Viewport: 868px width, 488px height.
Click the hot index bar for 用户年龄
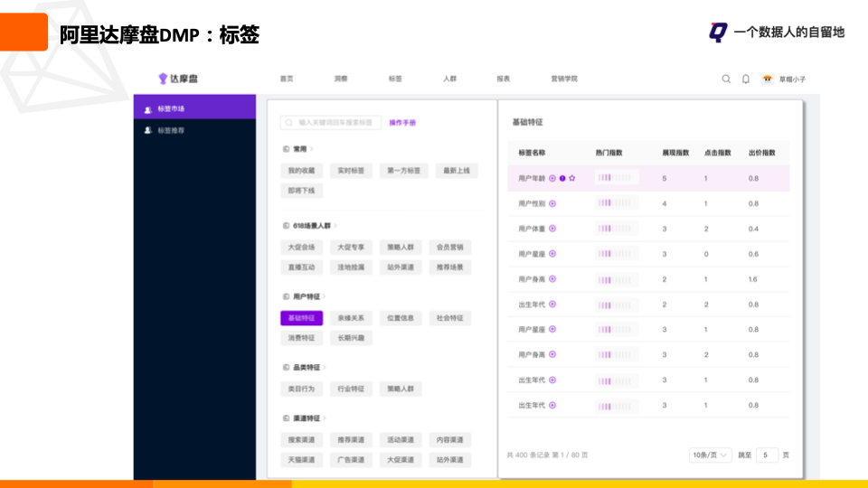617,178
